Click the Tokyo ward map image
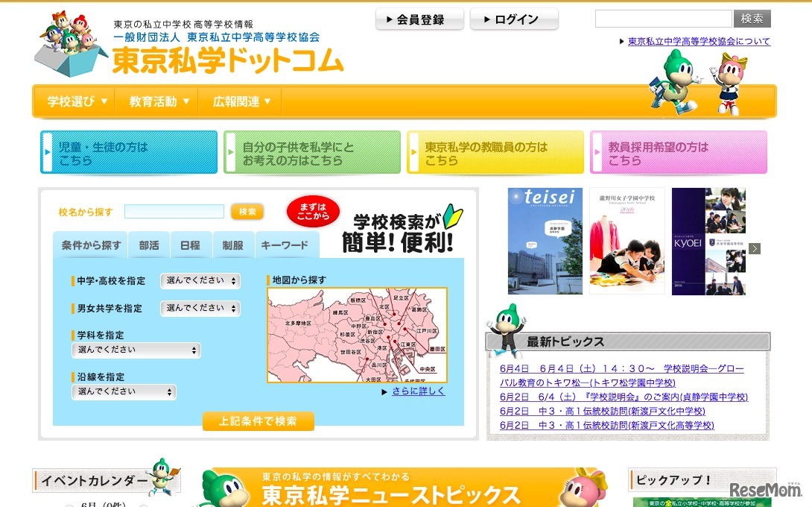The image size is (812, 507). click(x=358, y=335)
